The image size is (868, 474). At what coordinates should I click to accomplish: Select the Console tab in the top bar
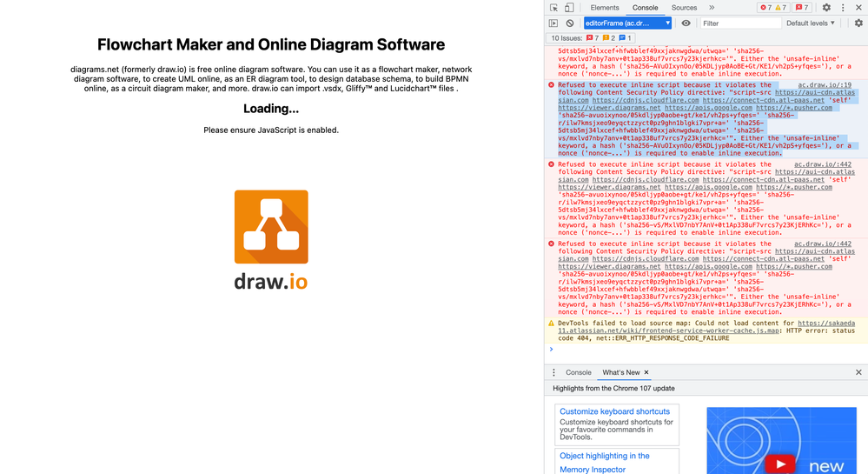point(645,8)
